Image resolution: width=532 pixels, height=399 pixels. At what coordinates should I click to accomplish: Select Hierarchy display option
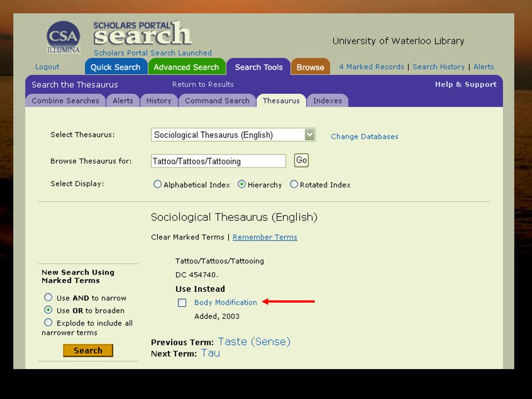[242, 184]
